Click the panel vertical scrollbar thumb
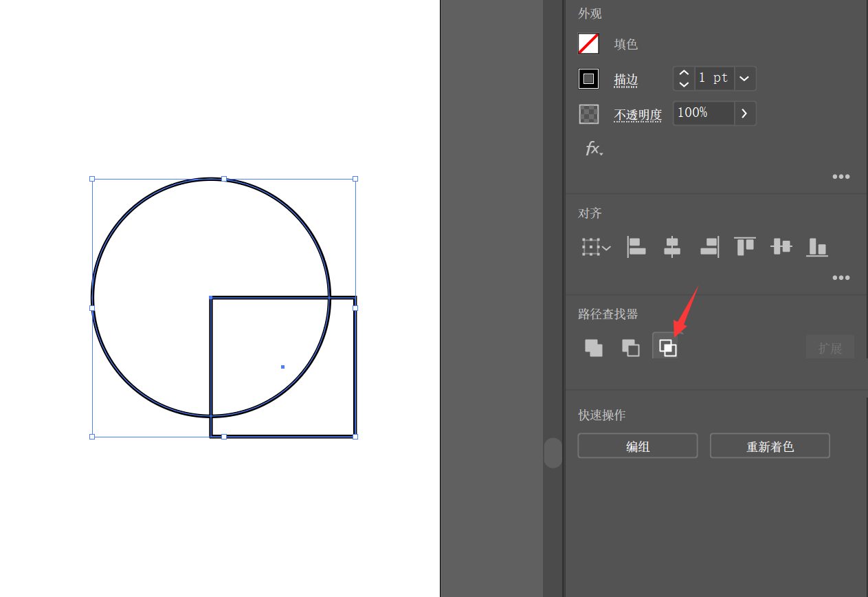Screen dimensions: 868x597 (x=553, y=453)
